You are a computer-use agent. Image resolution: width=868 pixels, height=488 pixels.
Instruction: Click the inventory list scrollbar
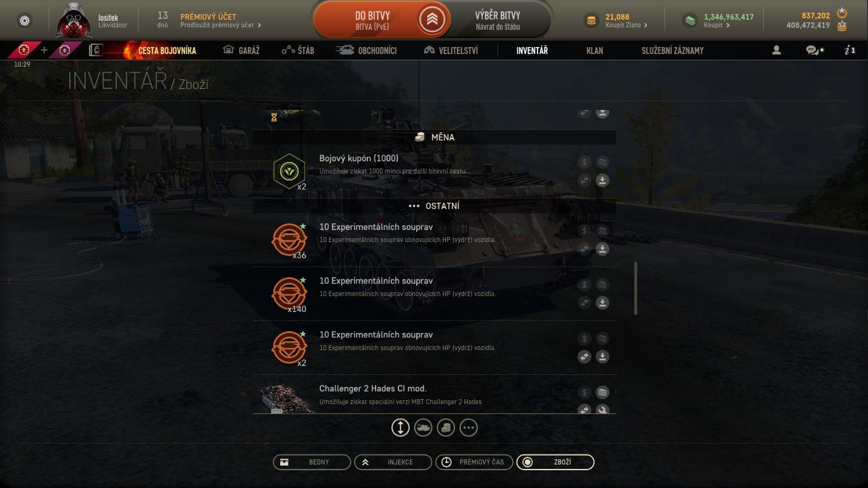tap(635, 288)
